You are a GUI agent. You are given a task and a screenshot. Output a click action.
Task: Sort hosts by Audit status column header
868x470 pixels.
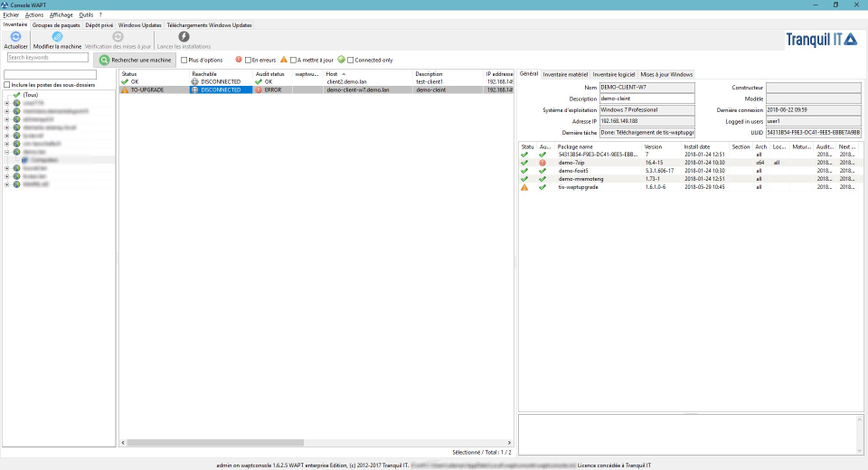272,73
